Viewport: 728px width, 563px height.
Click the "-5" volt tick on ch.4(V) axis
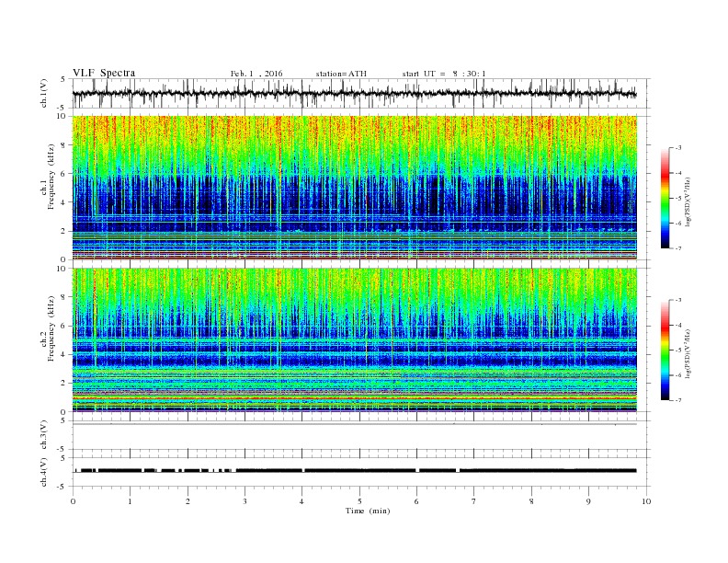point(62,487)
